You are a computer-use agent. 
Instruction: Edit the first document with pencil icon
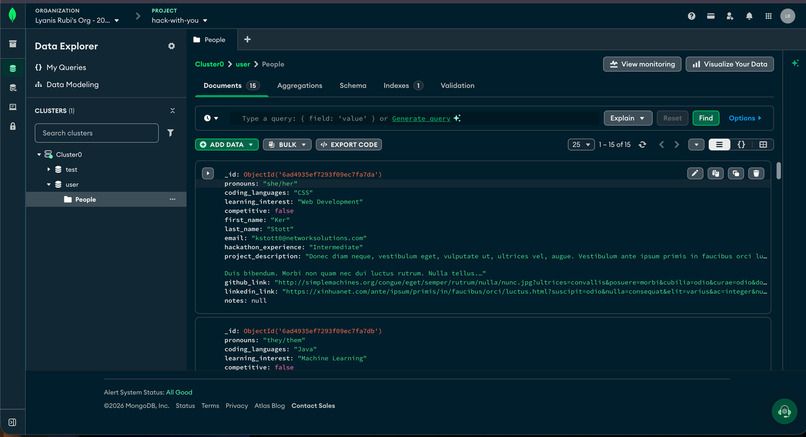point(695,173)
